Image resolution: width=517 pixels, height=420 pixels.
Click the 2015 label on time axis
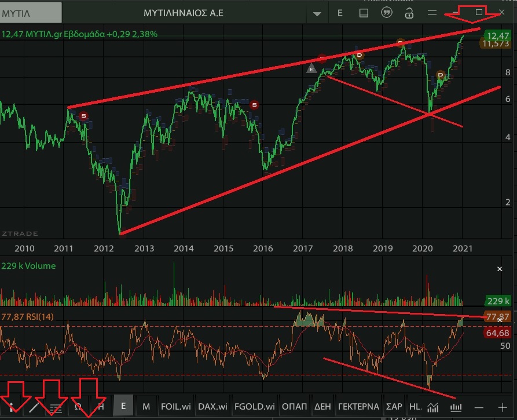[223, 249]
